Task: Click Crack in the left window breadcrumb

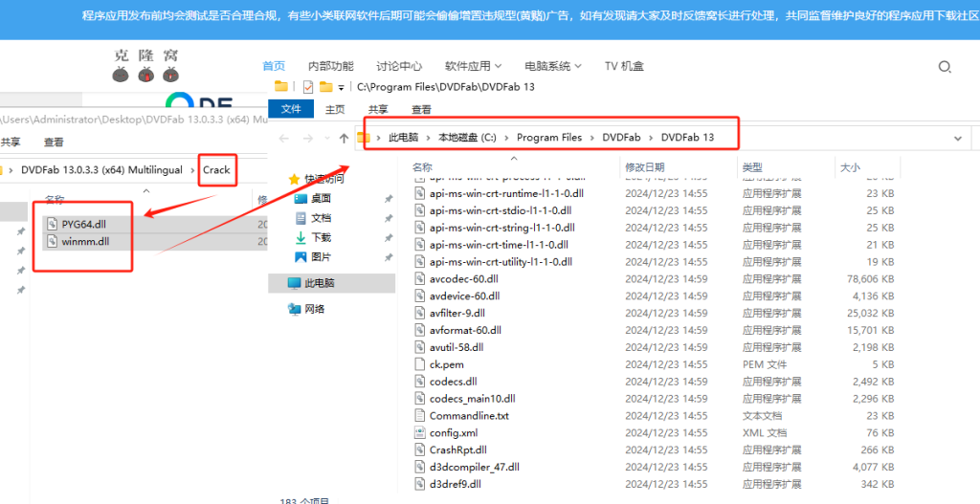Action: pos(217,170)
